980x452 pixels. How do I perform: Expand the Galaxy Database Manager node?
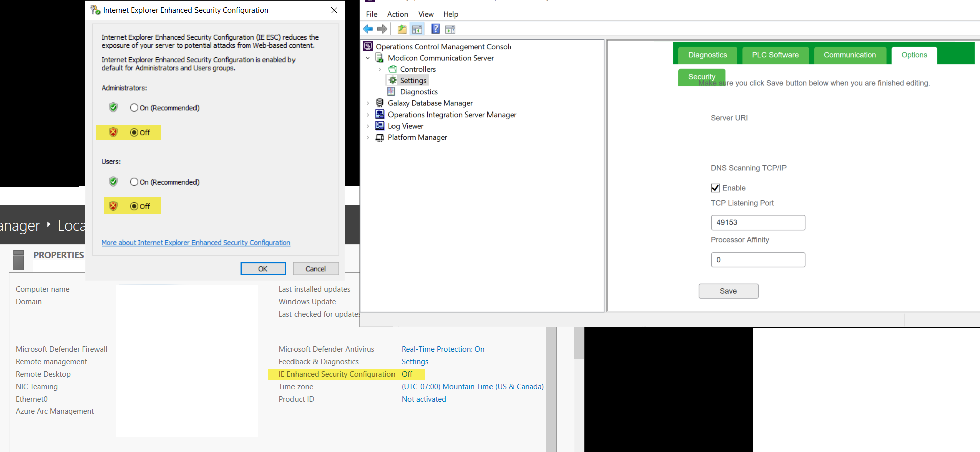(x=368, y=103)
